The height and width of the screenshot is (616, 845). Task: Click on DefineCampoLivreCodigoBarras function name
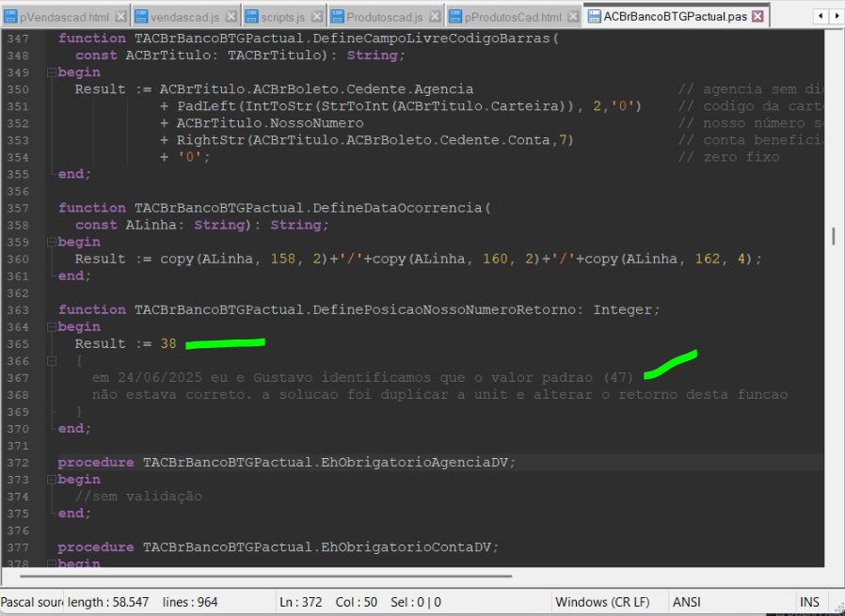[433, 39]
